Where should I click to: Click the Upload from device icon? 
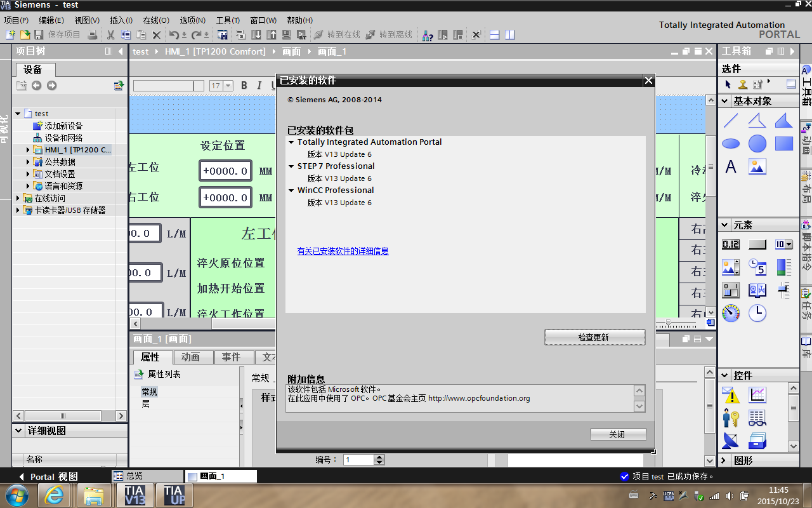coord(272,34)
